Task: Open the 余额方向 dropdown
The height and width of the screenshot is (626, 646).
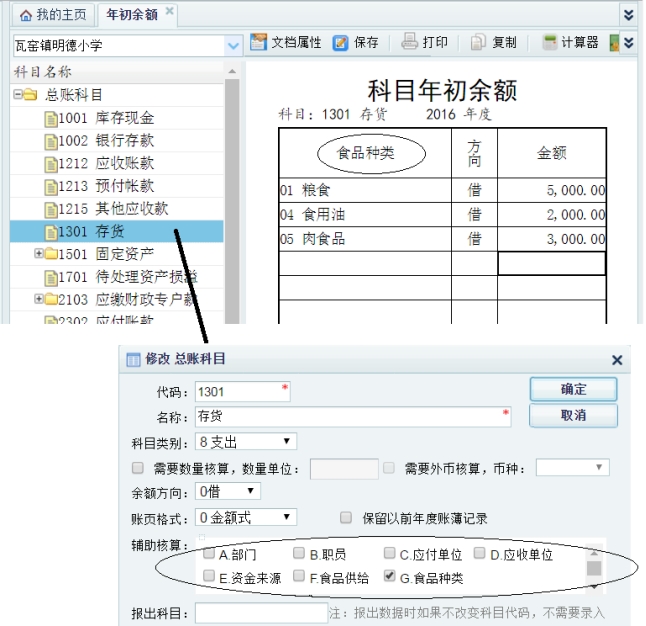Action: point(228,491)
